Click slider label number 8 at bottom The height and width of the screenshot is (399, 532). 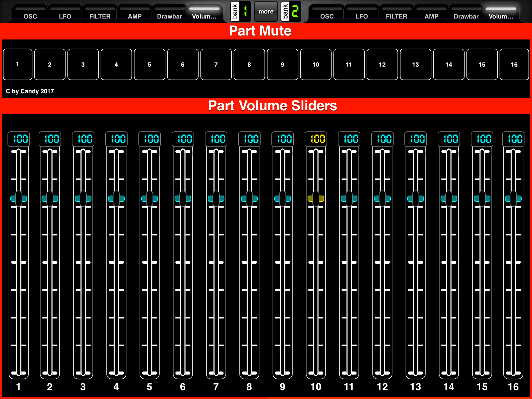(249, 387)
